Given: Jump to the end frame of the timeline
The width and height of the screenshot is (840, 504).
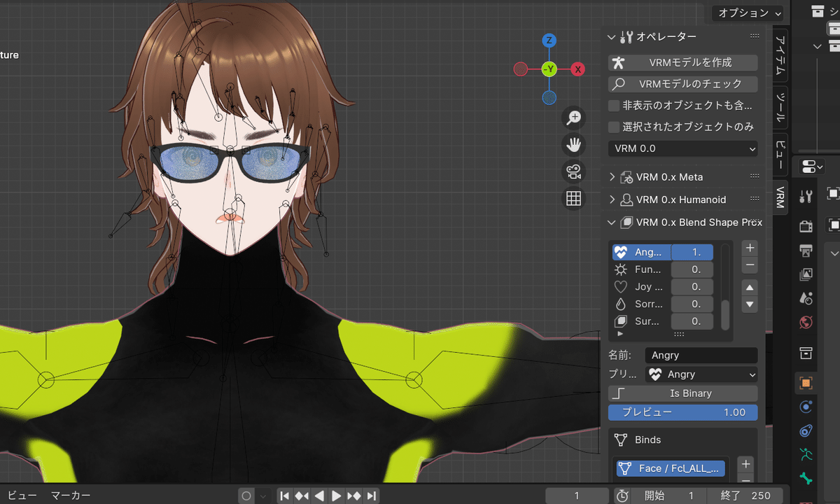Looking at the screenshot, I should (x=371, y=496).
